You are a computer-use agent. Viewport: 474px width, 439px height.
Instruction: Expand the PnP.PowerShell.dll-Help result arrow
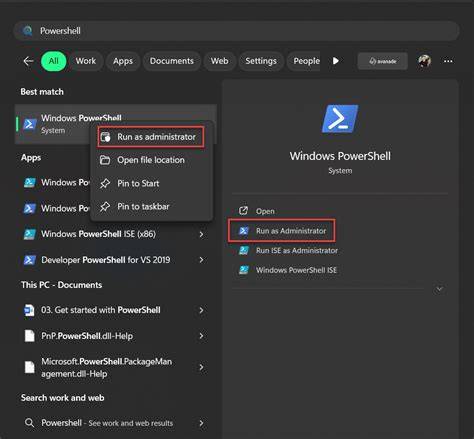click(x=201, y=336)
